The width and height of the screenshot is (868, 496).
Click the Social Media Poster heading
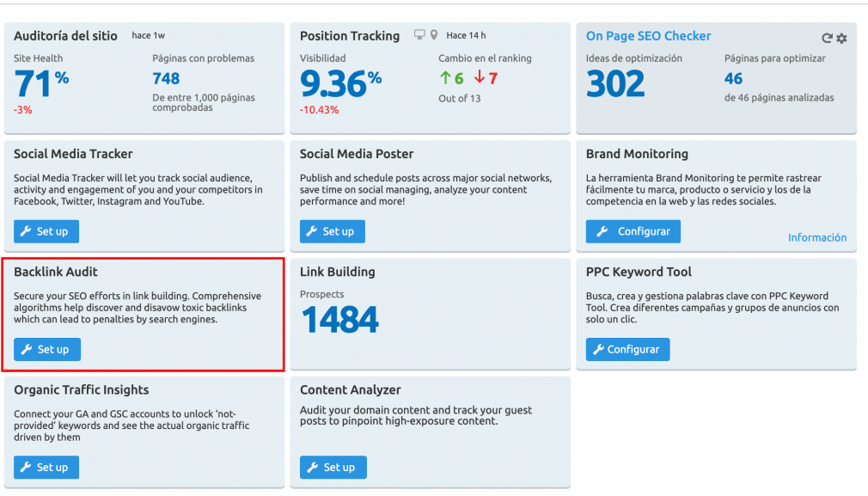coord(357,154)
